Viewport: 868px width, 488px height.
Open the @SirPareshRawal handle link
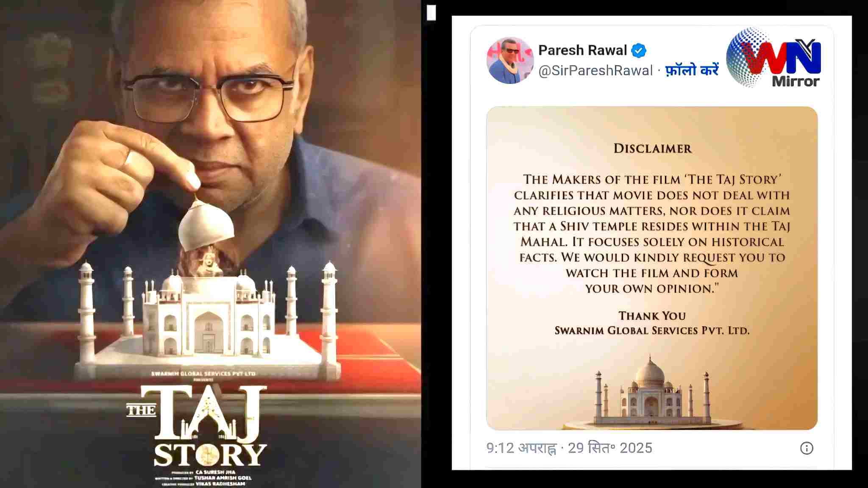595,70
